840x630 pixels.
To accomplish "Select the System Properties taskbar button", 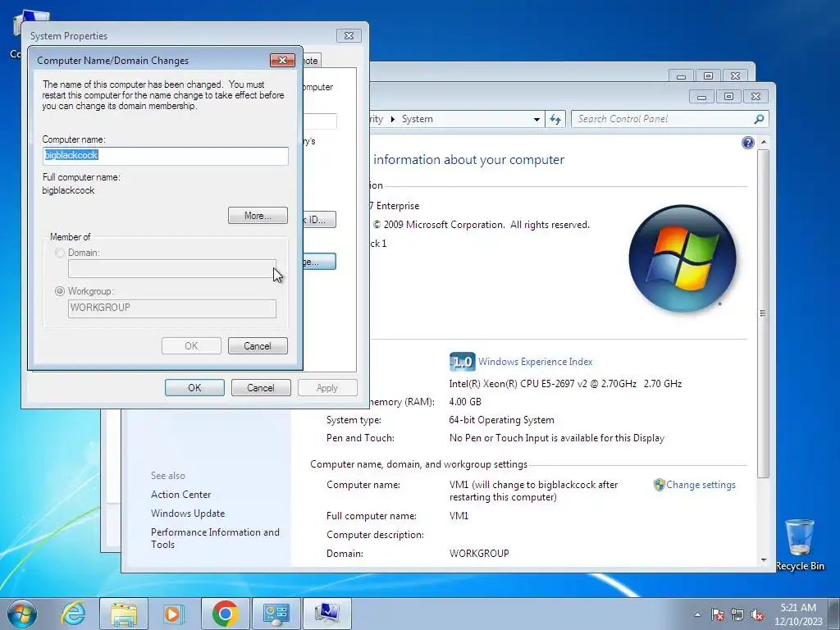I will coord(326,614).
